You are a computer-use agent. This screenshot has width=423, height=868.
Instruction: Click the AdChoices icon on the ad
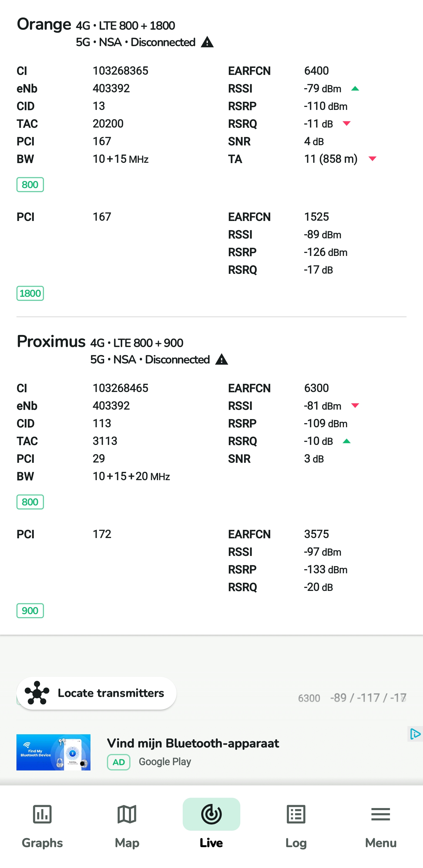click(x=415, y=734)
